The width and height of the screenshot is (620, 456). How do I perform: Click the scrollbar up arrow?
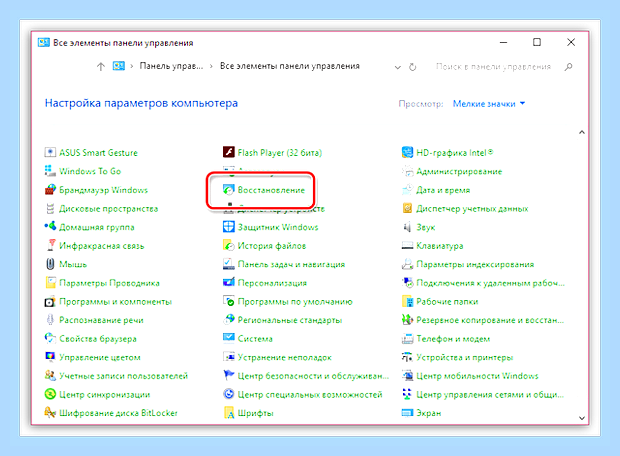582,132
